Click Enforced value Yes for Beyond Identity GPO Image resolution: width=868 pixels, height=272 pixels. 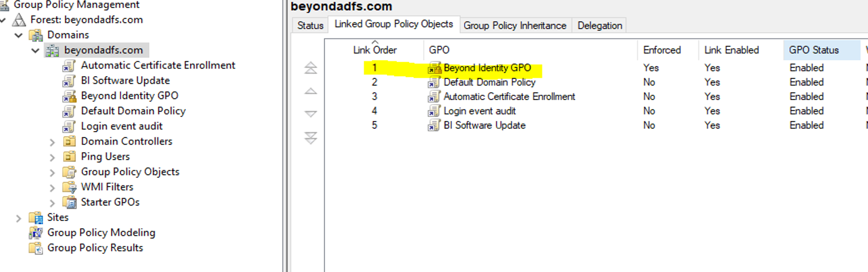(651, 68)
